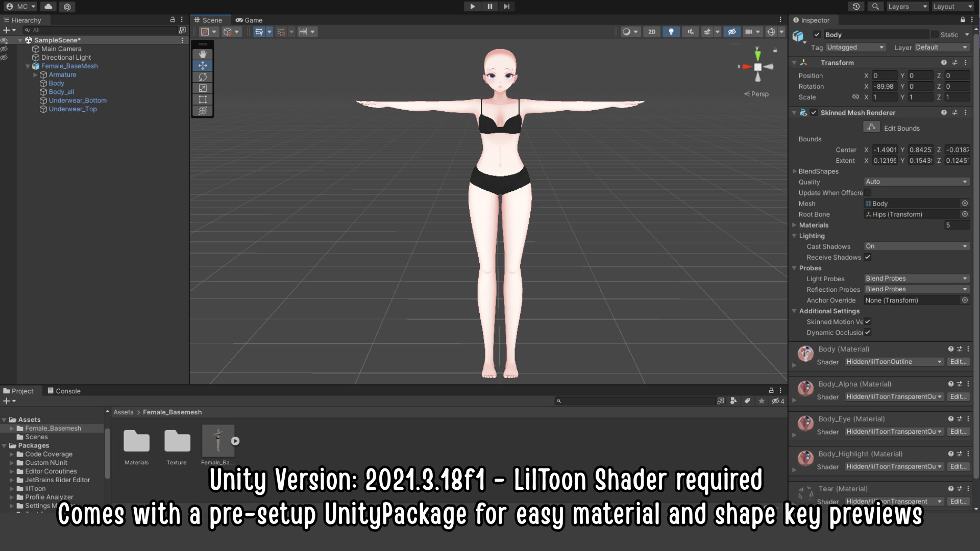The width and height of the screenshot is (980, 551).
Task: Toggle Update When Offscreen checkbox
Action: (868, 193)
